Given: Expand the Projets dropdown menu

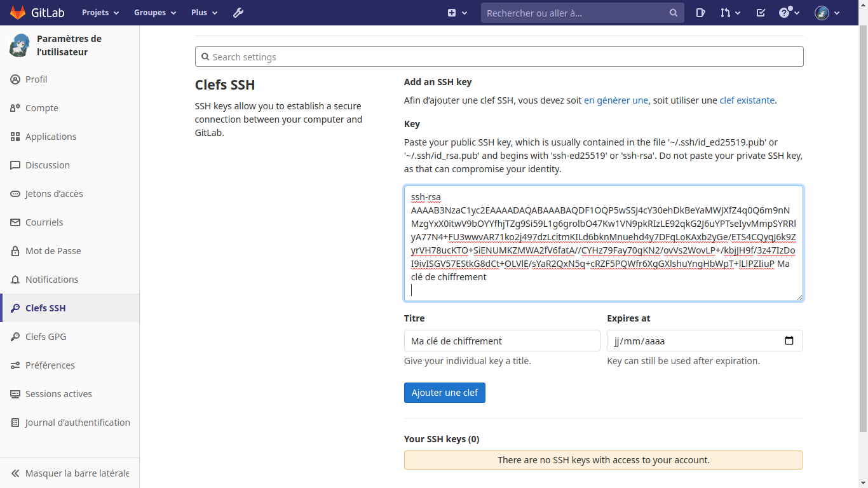Looking at the screenshot, I should click(100, 13).
